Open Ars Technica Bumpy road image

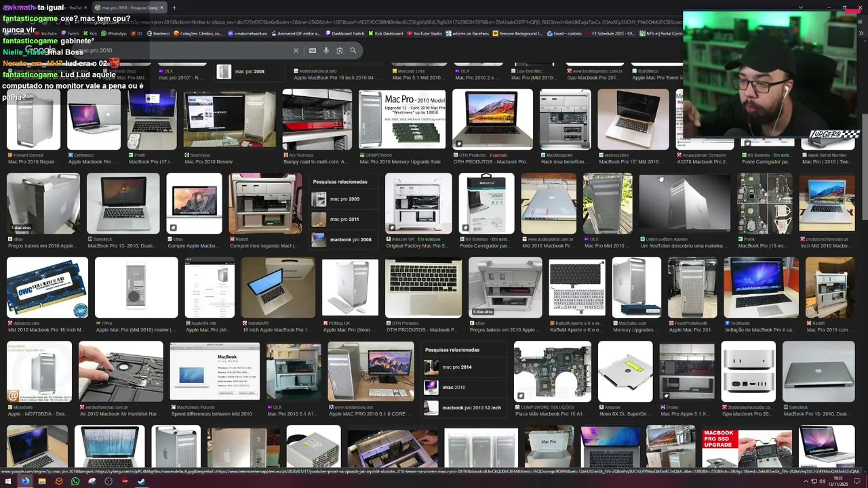317,120
